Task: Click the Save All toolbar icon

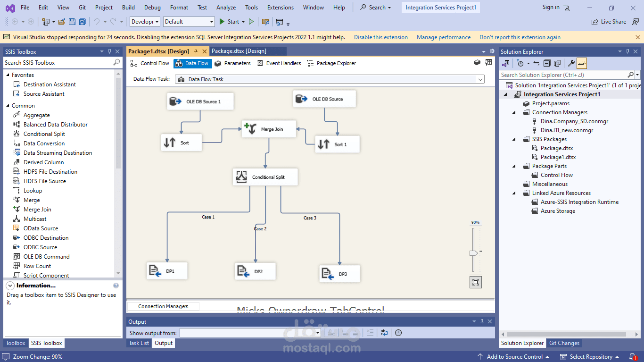Action: [x=83, y=22]
